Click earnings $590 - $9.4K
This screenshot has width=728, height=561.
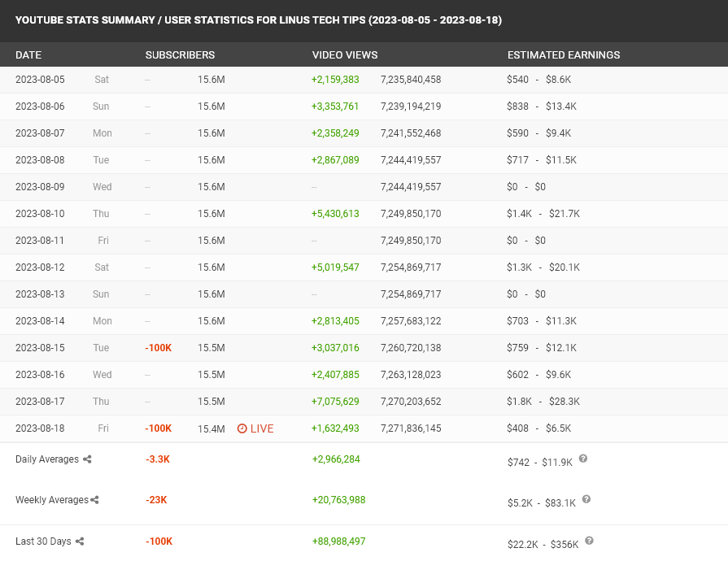(539, 133)
